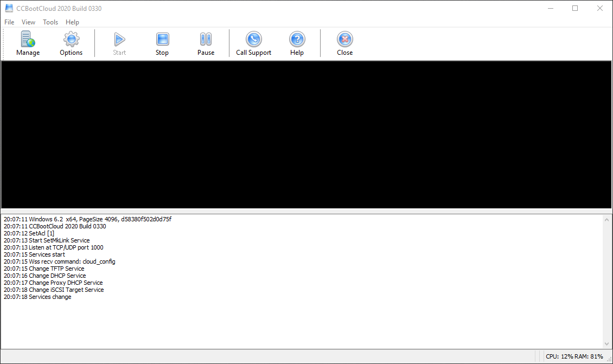Image resolution: width=613 pixels, height=364 pixels.
Task: Open Options via the gear icon
Action: (71, 40)
